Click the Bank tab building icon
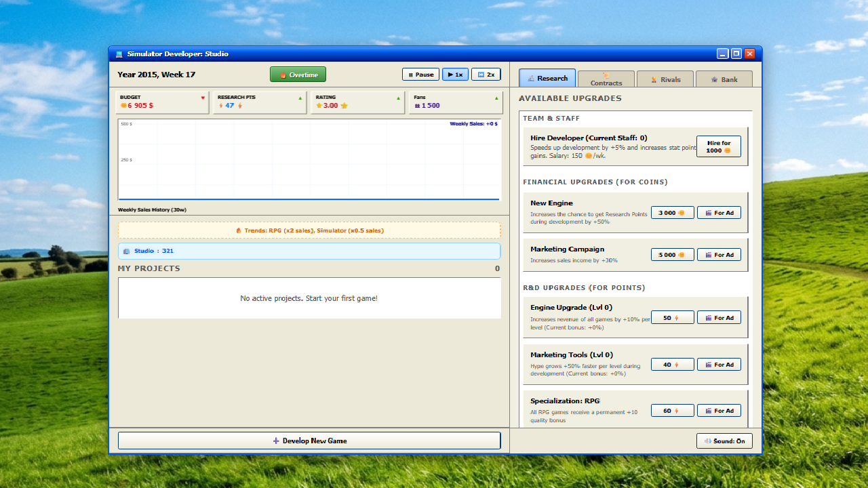The width and height of the screenshot is (868, 488). click(715, 80)
